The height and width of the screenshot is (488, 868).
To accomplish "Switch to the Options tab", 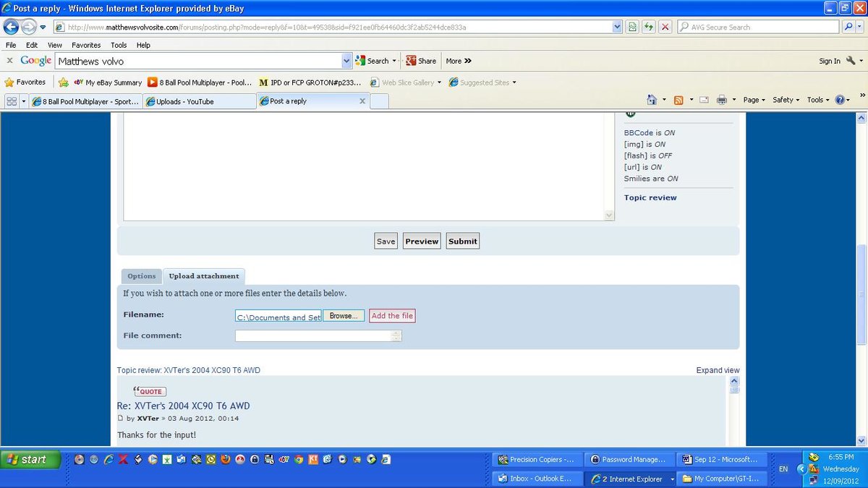I will (141, 276).
